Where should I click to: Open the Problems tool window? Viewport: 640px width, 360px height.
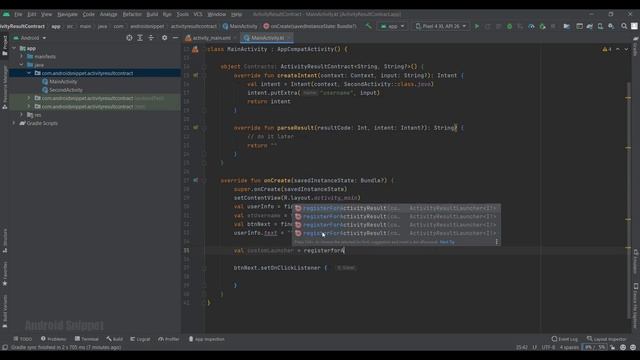click(x=53, y=339)
